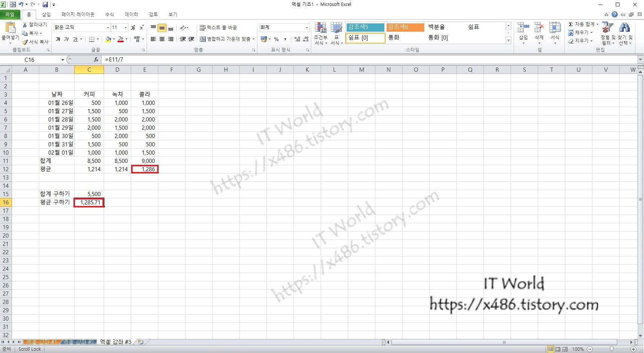Click the Delete cells (삭제) icon
Viewport: 644px width, 353px height.
[x=539, y=28]
